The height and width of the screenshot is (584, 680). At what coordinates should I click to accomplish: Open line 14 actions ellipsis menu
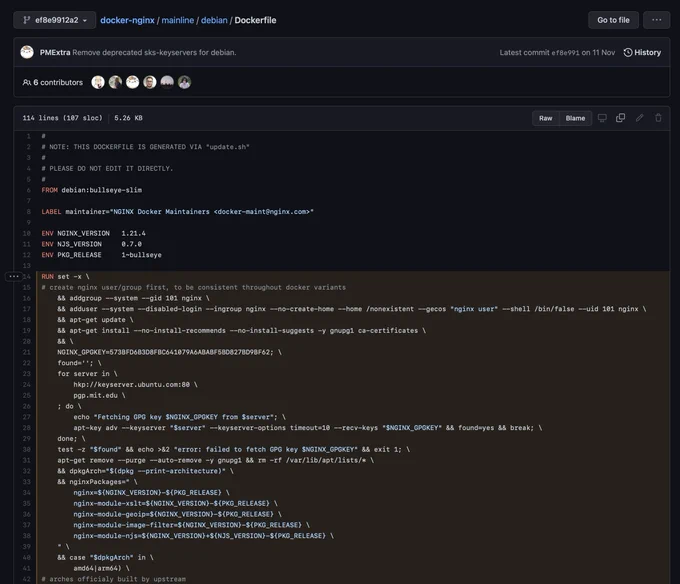(x=13, y=276)
